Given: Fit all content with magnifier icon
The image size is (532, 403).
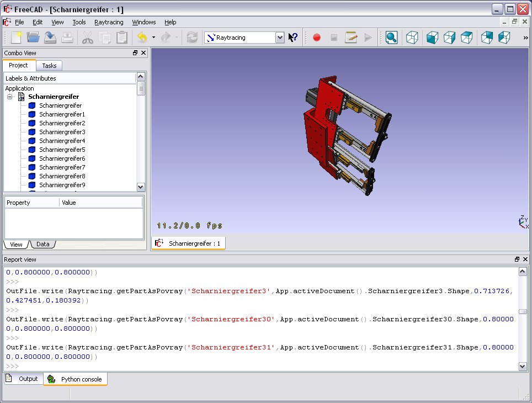Looking at the screenshot, I should coord(391,38).
